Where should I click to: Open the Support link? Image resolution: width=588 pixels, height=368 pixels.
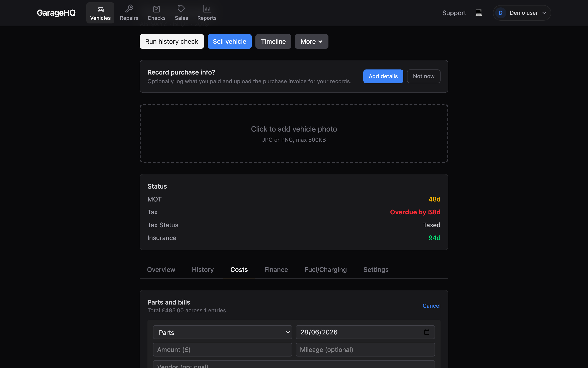454,13
